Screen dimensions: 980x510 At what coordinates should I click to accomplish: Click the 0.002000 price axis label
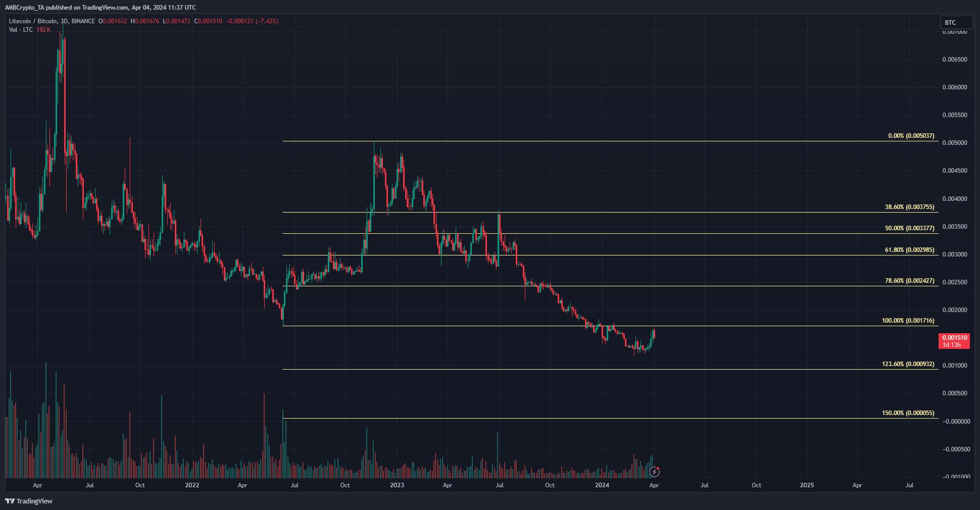click(955, 310)
